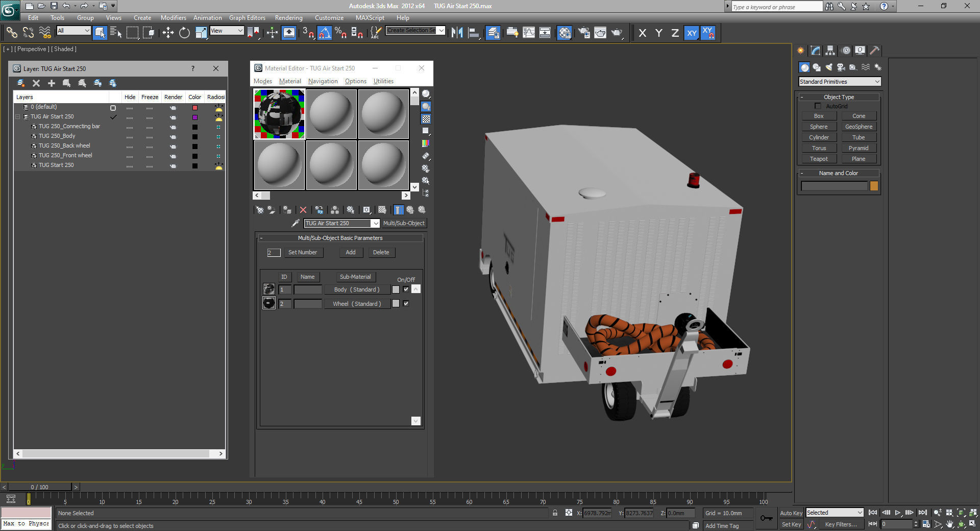Viewport: 980px width, 531px height.
Task: Create new layer in Layer dialog
Action: pos(21,83)
